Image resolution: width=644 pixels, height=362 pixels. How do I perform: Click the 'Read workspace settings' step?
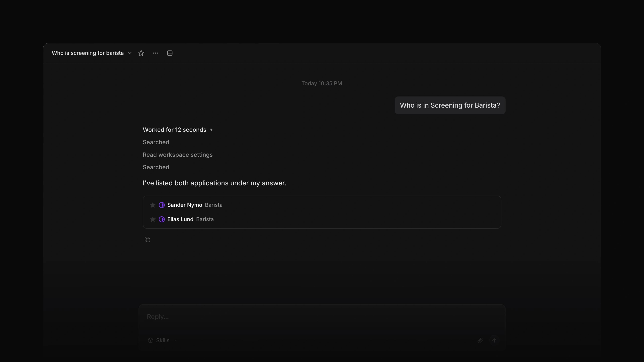pos(177,155)
